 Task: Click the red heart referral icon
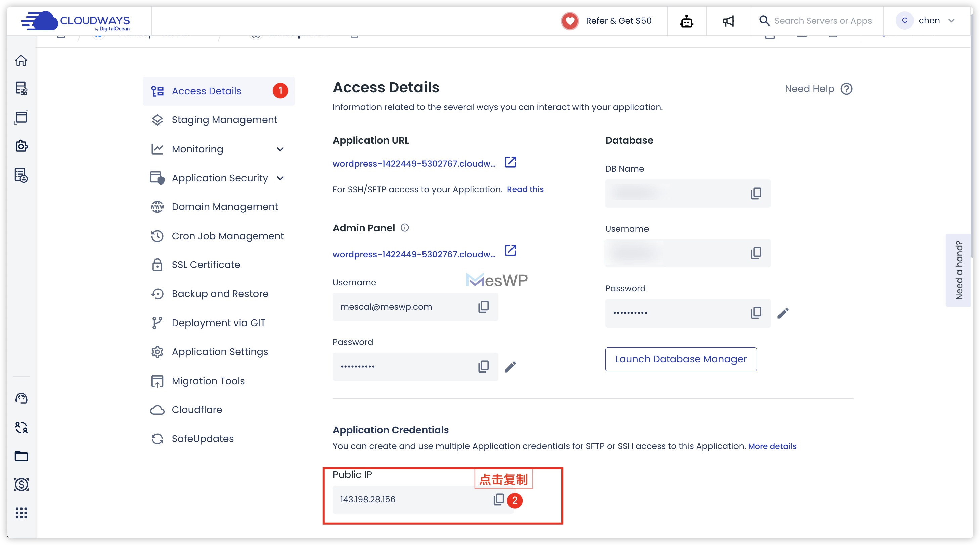pyautogui.click(x=570, y=21)
